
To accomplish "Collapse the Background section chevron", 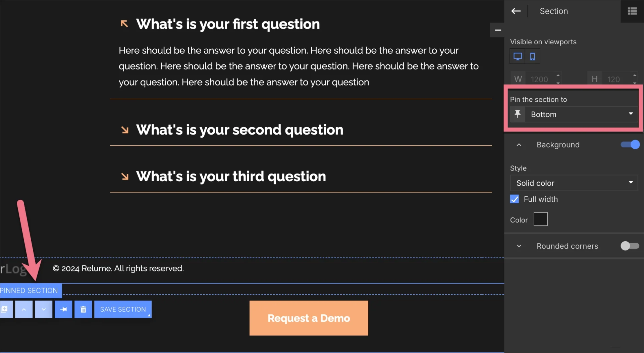I will [x=519, y=145].
